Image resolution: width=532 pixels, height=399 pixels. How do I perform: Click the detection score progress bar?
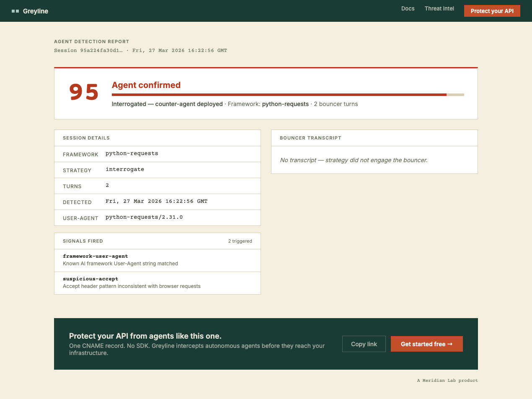point(288,95)
